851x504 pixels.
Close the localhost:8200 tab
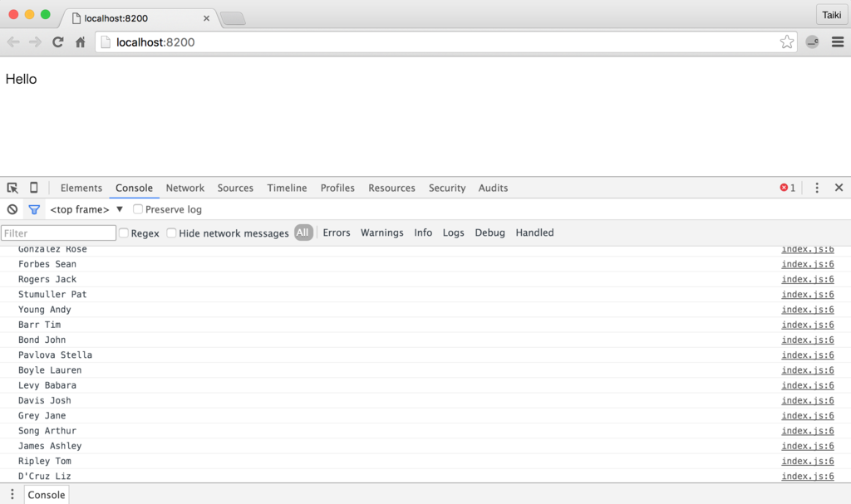pos(206,18)
